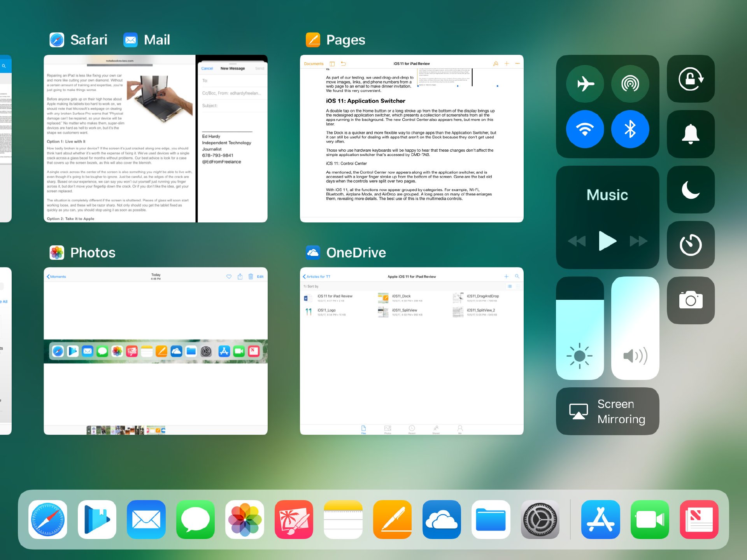747x560 pixels.
Task: Open Safari from the dock
Action: [x=48, y=520]
